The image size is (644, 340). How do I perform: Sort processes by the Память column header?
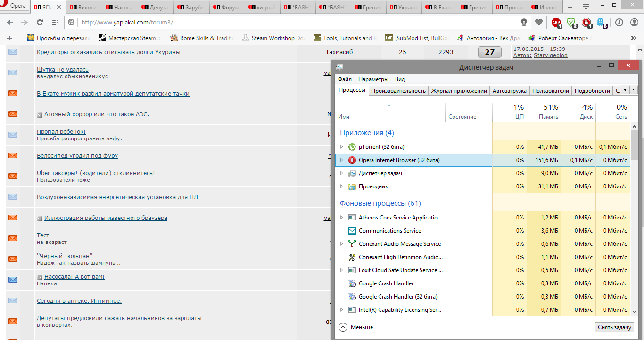pos(544,112)
